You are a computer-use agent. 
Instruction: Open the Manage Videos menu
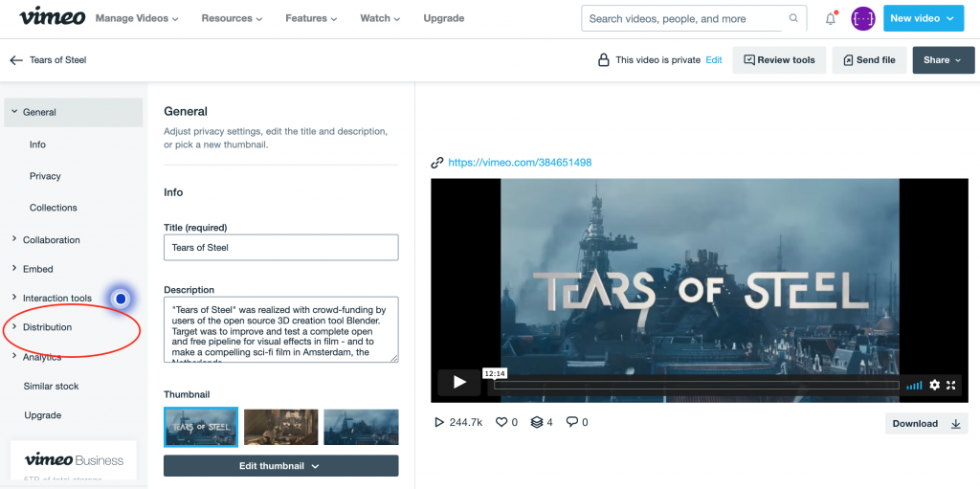pos(138,18)
